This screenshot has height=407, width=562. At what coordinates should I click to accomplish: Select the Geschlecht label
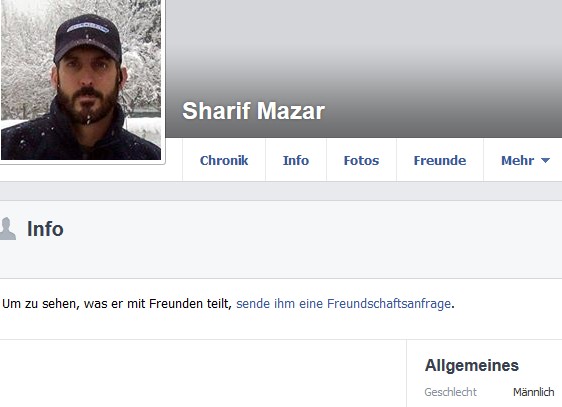(451, 392)
